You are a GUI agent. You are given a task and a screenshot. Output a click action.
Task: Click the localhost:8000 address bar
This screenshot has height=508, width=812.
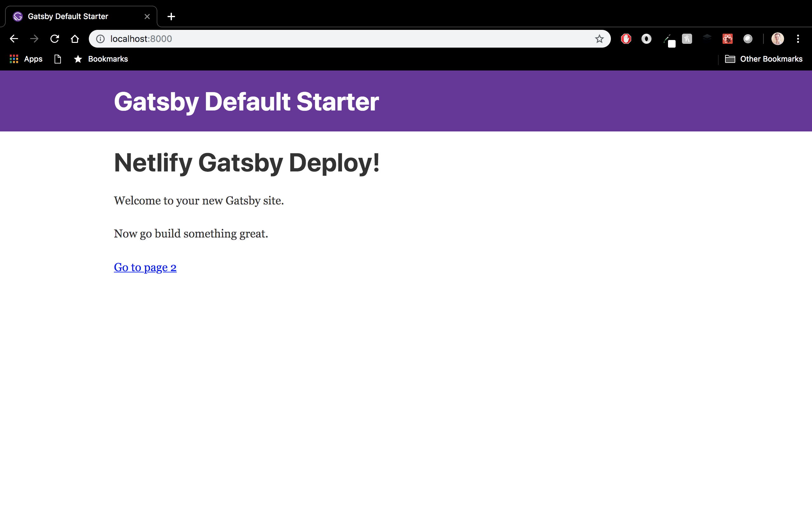[x=349, y=39]
